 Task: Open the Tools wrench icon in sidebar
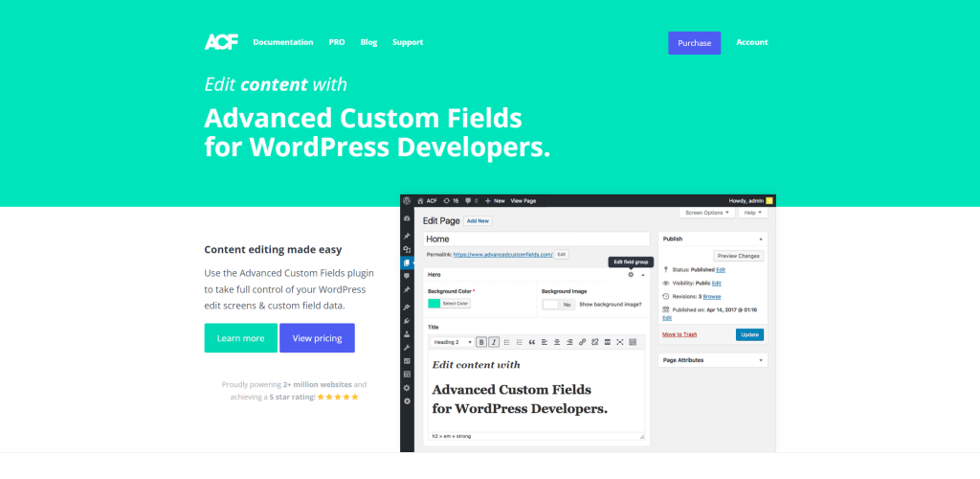coord(407,348)
